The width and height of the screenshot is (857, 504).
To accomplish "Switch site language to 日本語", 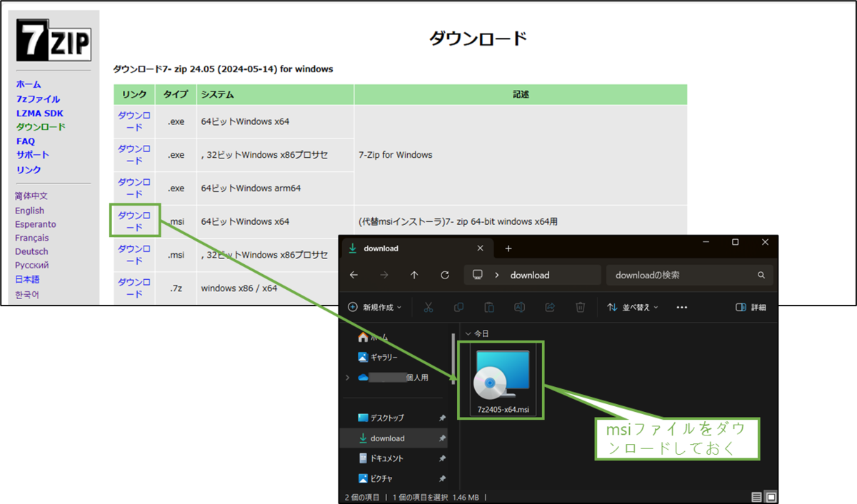I will pyautogui.click(x=27, y=279).
